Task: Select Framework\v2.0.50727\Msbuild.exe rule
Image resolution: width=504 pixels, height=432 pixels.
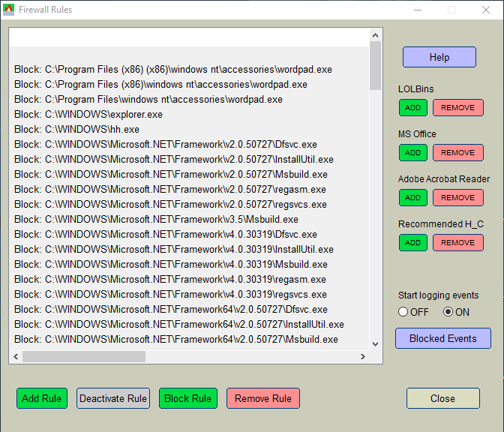Action: coord(171,175)
